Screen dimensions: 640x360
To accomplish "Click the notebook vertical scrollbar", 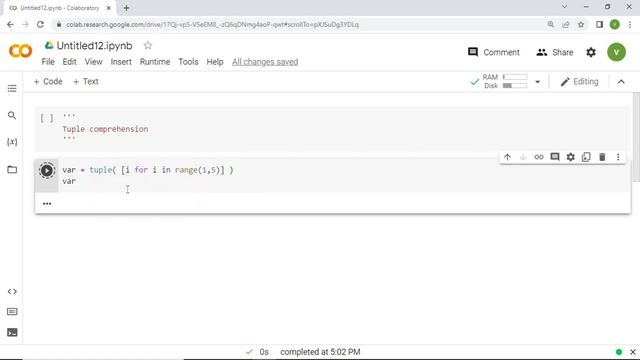I will [x=636, y=137].
